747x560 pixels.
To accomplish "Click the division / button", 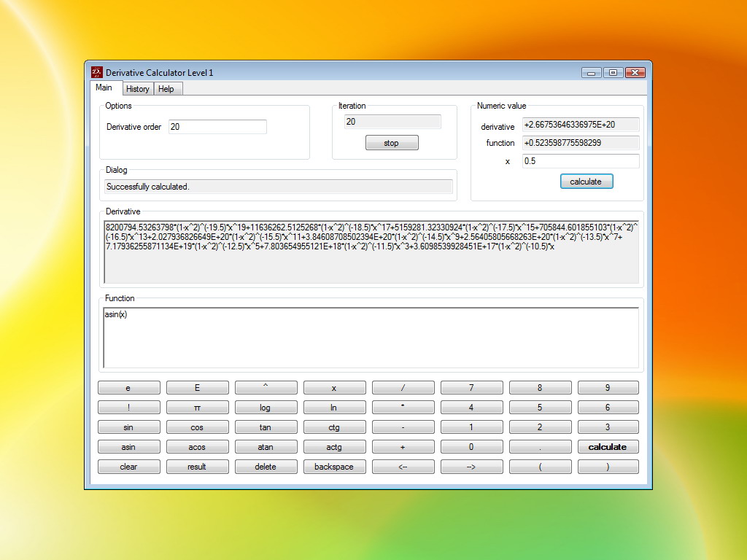I will point(403,388).
